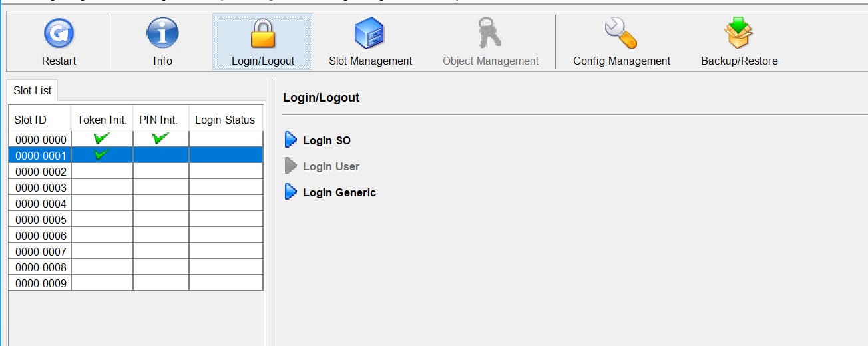Click Token Init. checkmark for slot 0000 0000
Image resolution: width=868 pixels, height=346 pixels.
point(101,139)
